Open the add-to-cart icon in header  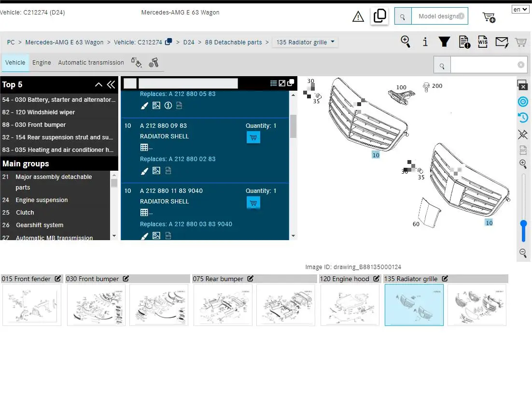click(489, 17)
